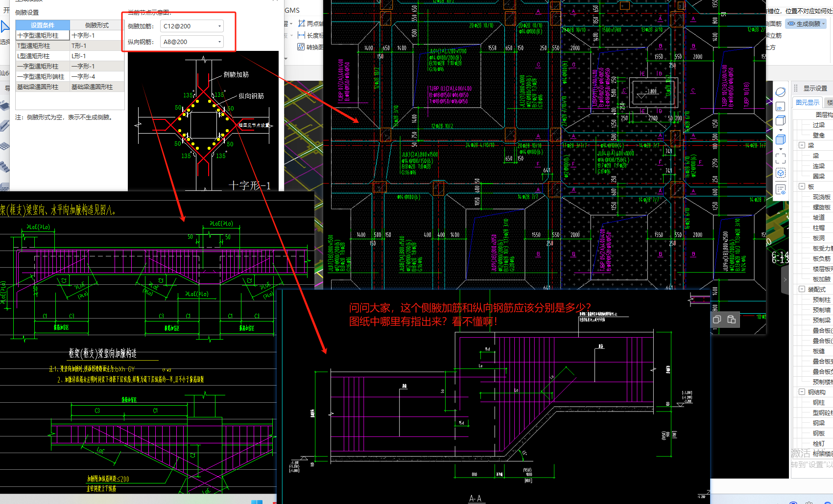Click the copy icon on image overlay
The image size is (833, 504).
717,320
